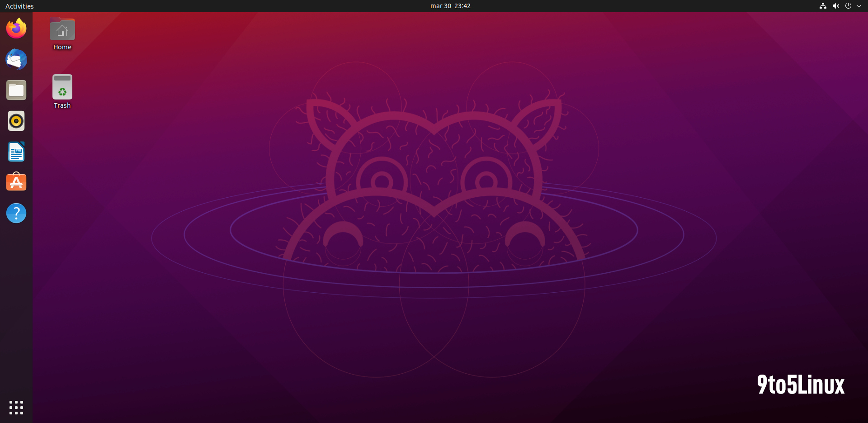Launch the Help application
Viewport: 868px width, 423px height.
[x=16, y=213]
